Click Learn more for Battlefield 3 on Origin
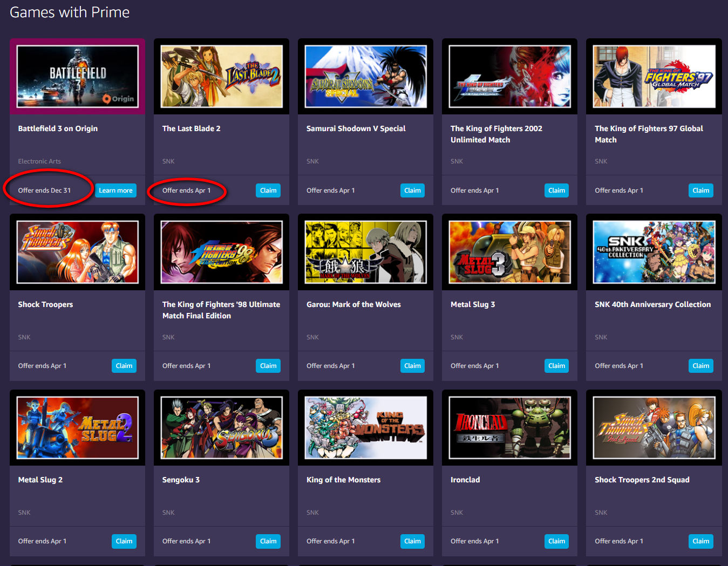Viewport: 728px width, 566px height. pos(115,190)
